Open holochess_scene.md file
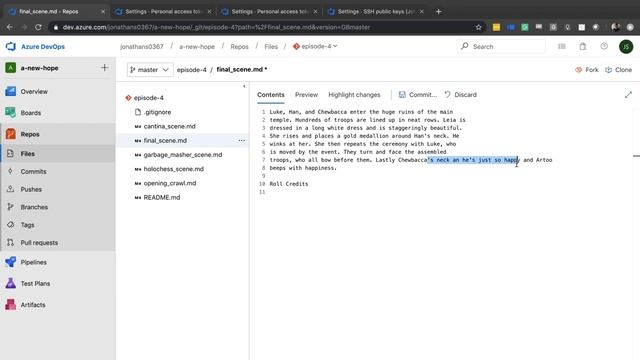 (173, 169)
